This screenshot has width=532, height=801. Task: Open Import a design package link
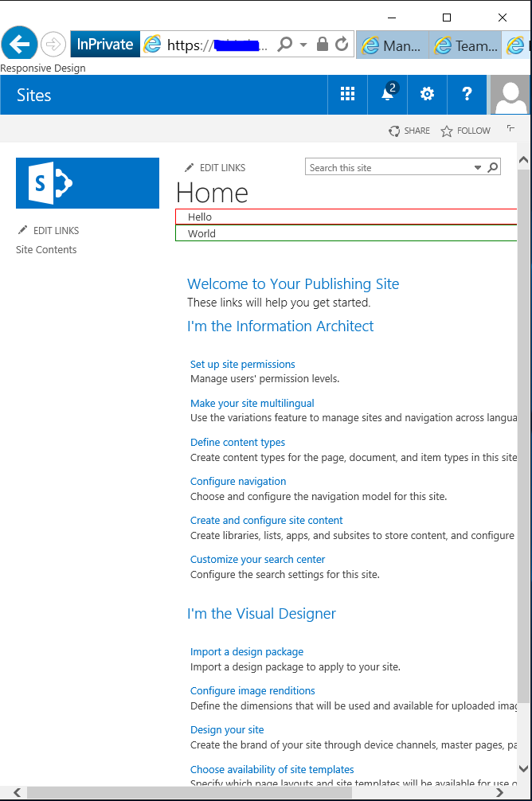247,652
